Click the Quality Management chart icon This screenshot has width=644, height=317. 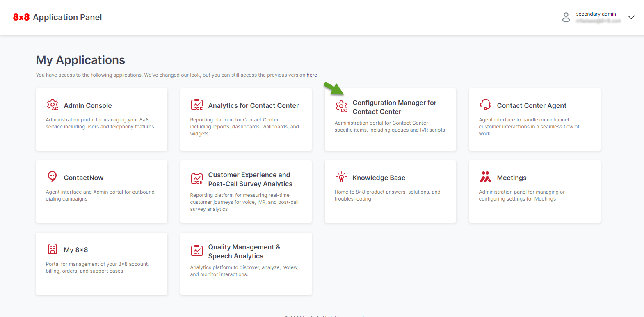pos(197,251)
